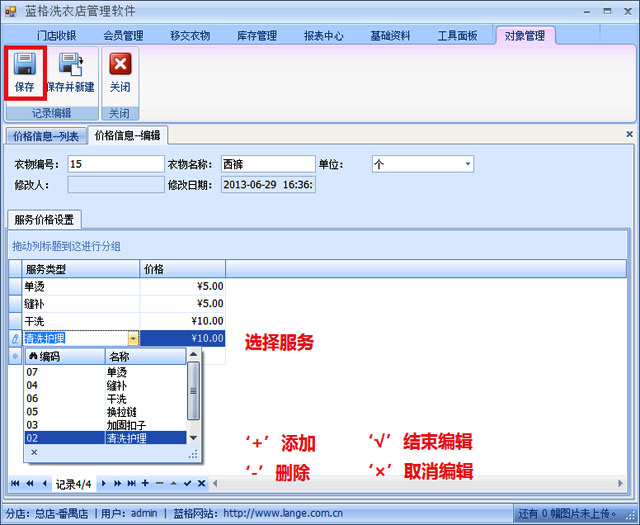Close the 价格信息 tab panel x
Viewport: 640px width, 525px height.
[629, 134]
